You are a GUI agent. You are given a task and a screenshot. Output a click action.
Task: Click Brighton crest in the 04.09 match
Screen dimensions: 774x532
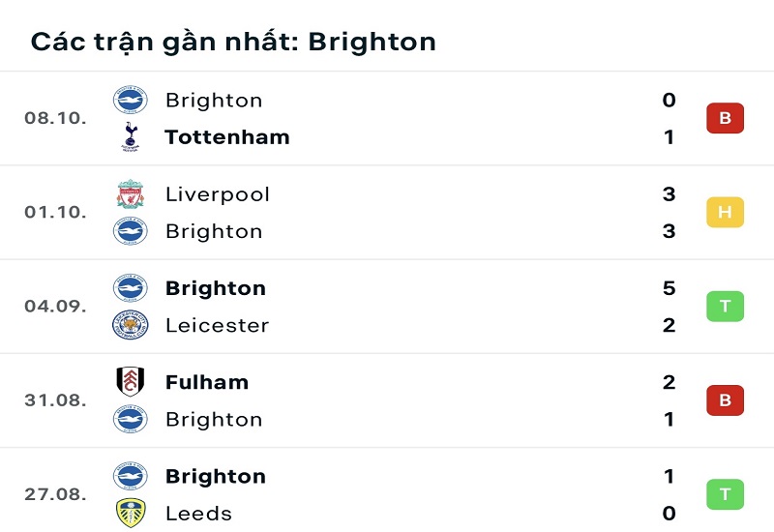click(x=131, y=287)
